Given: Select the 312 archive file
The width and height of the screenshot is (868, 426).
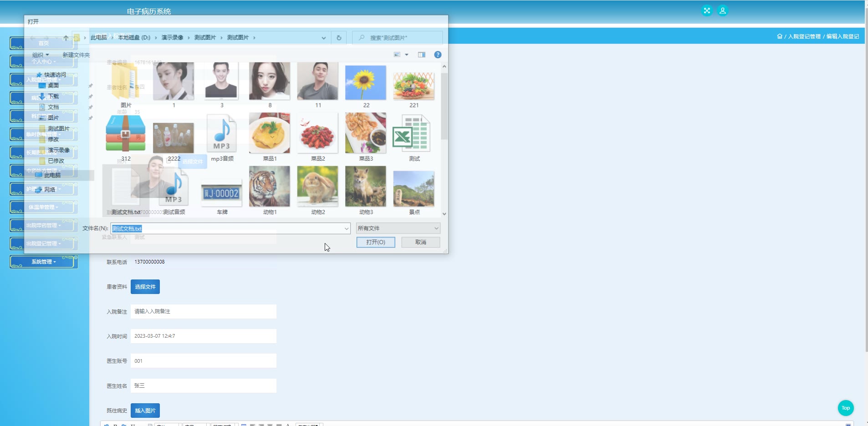Looking at the screenshot, I should click(x=126, y=137).
